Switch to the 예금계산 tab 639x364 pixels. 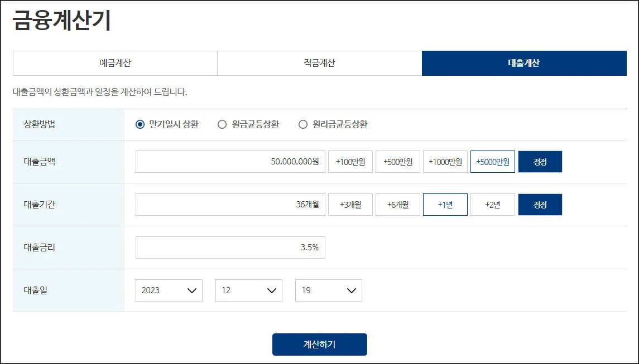tap(114, 63)
